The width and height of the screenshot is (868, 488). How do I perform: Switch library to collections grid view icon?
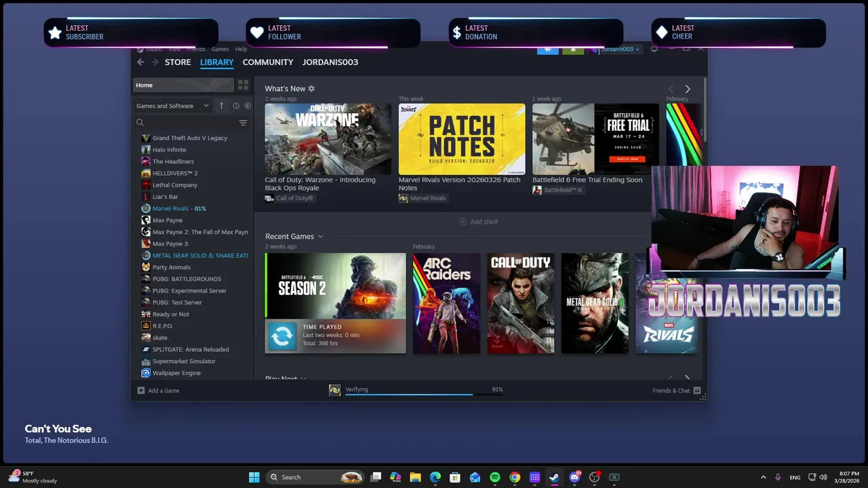pos(243,85)
